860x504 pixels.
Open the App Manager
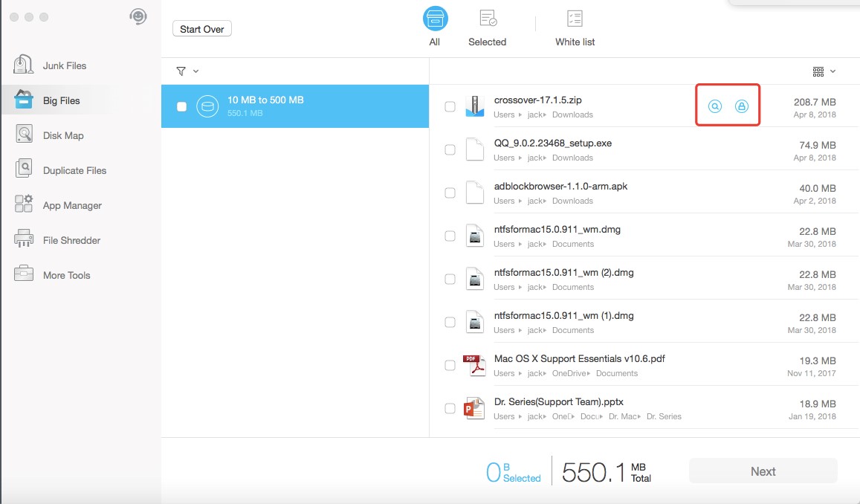(71, 205)
